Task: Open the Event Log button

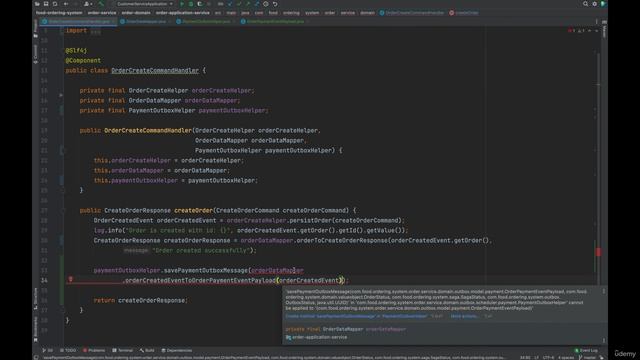Action: pos(586,350)
